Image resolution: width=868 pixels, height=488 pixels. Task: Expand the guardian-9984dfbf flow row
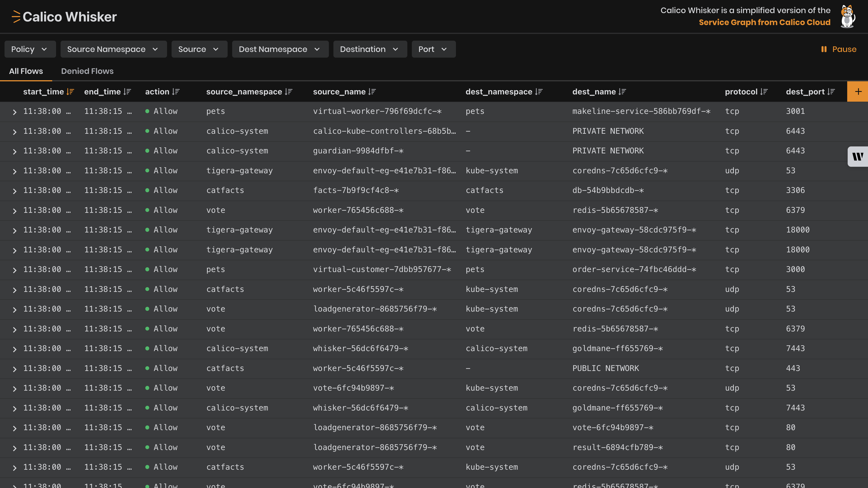[14, 152]
